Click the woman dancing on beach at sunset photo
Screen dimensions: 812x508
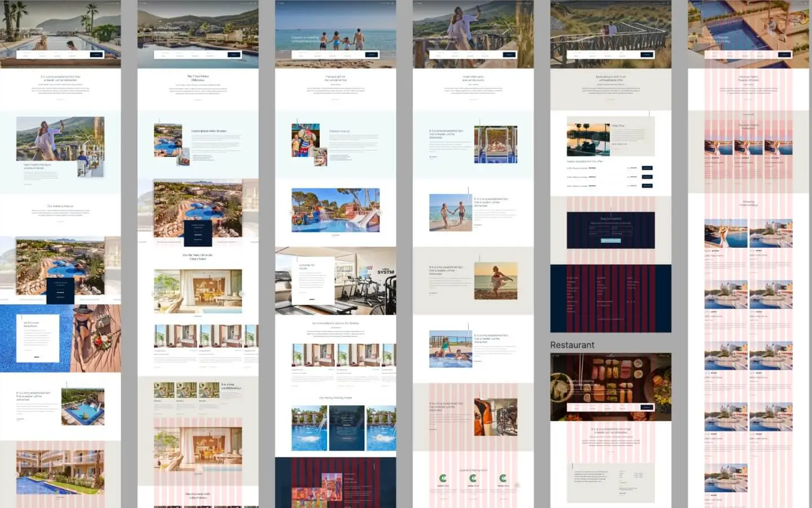click(496, 281)
